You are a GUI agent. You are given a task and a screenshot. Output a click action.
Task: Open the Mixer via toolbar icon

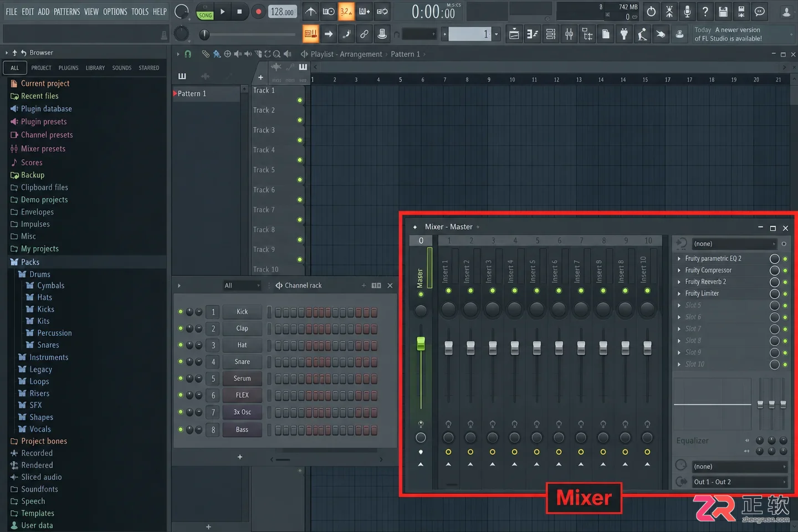click(569, 34)
